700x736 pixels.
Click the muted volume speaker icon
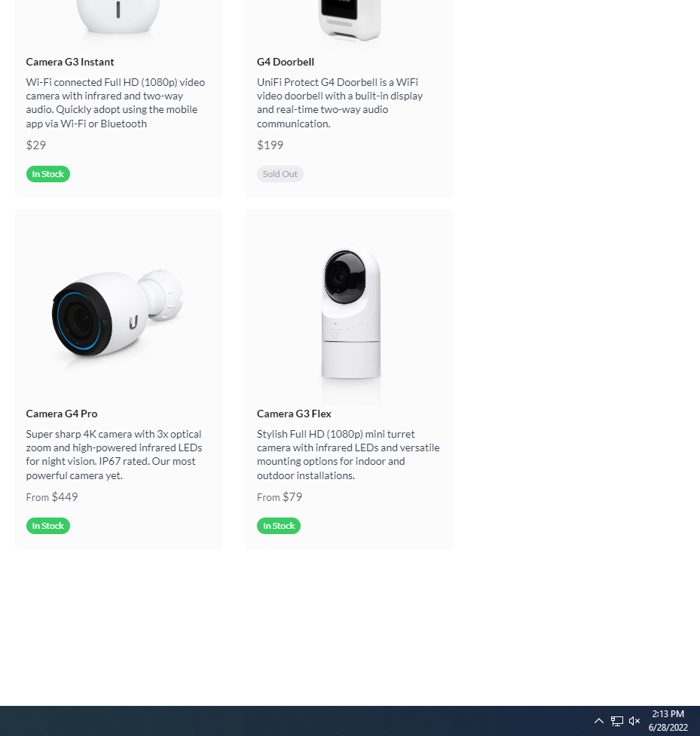click(x=634, y=720)
